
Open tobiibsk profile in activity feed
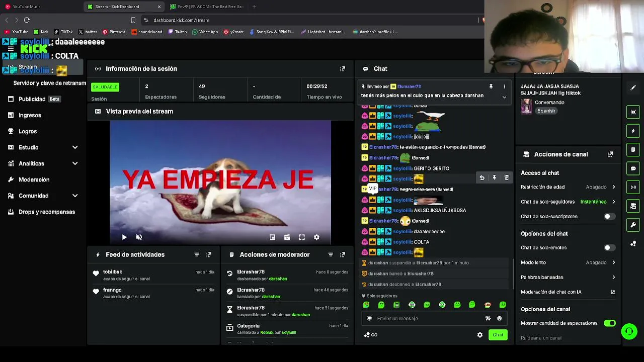pos(113,272)
